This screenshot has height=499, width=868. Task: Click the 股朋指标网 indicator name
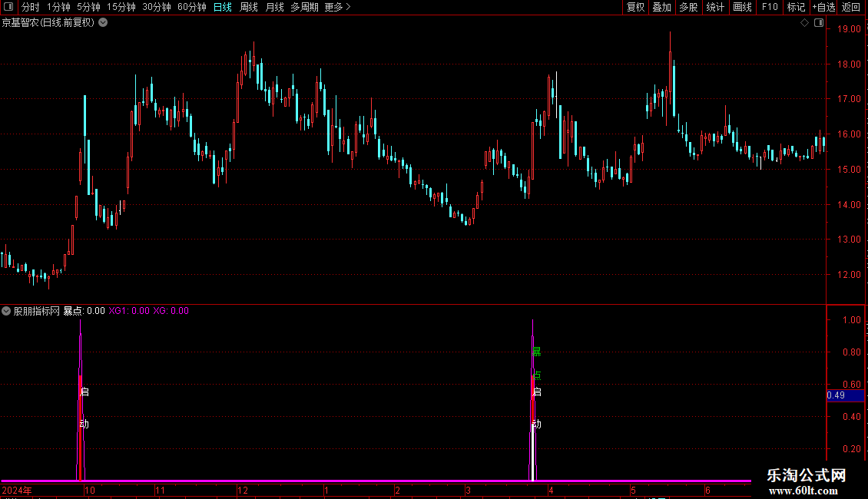pos(37,311)
